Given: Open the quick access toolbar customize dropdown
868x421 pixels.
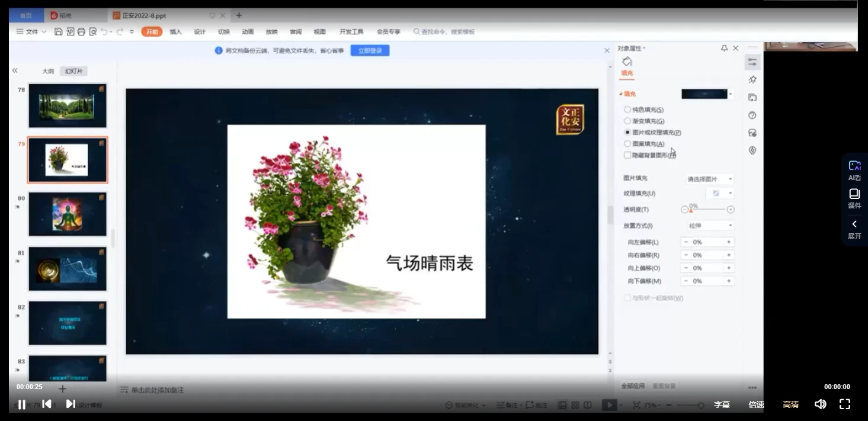Looking at the screenshot, I should pyautogui.click(x=132, y=32).
